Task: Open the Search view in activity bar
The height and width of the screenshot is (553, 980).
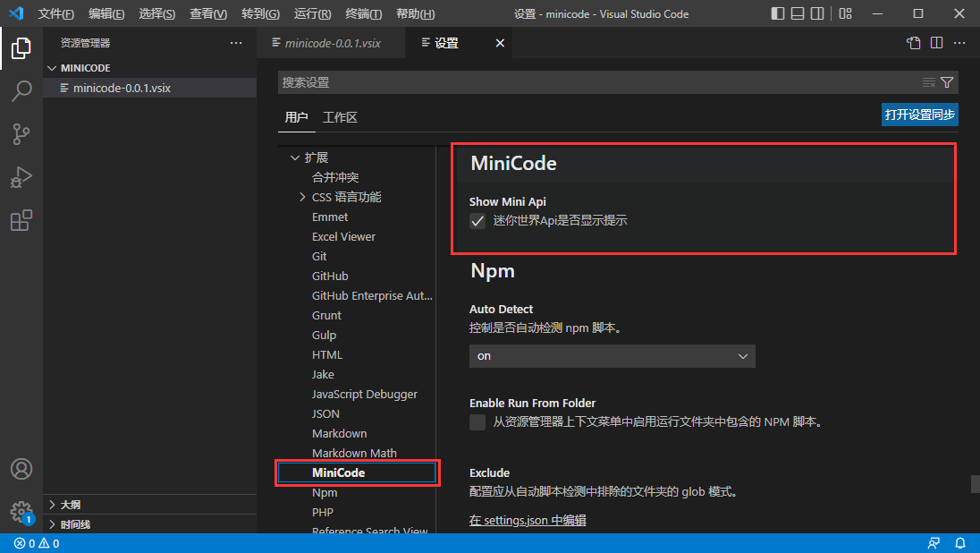Action: pos(21,91)
